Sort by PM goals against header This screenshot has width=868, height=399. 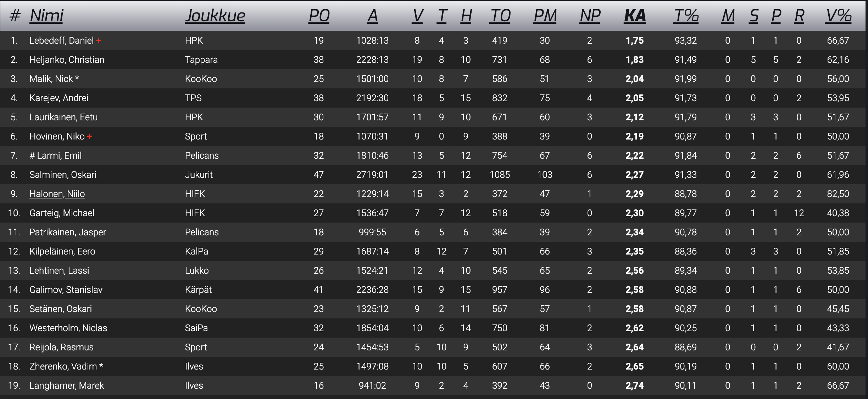(545, 16)
